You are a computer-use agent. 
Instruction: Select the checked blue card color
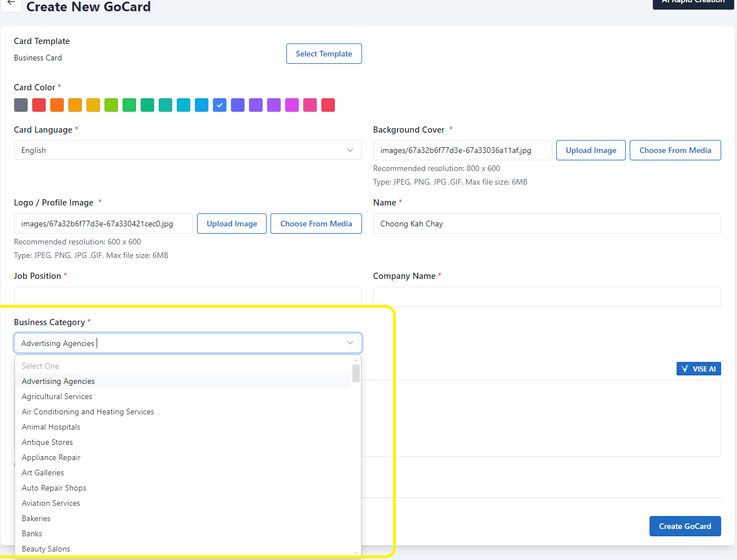pyautogui.click(x=220, y=105)
